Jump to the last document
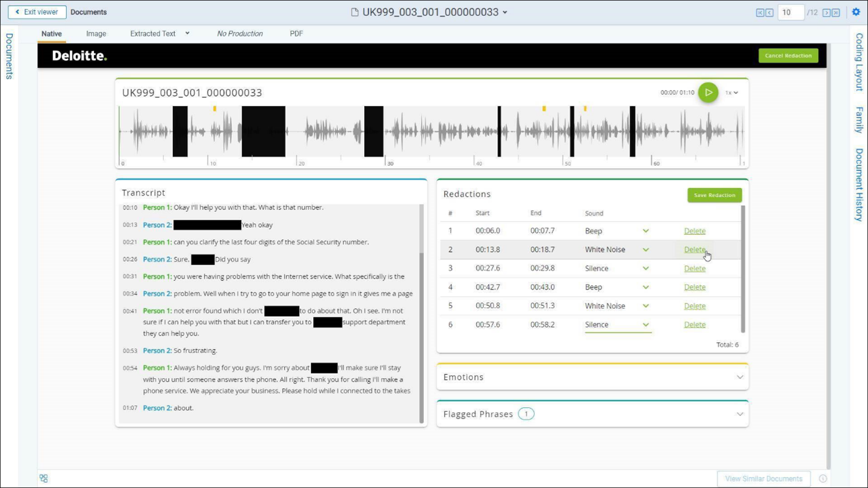The height and width of the screenshot is (488, 868). (x=836, y=13)
